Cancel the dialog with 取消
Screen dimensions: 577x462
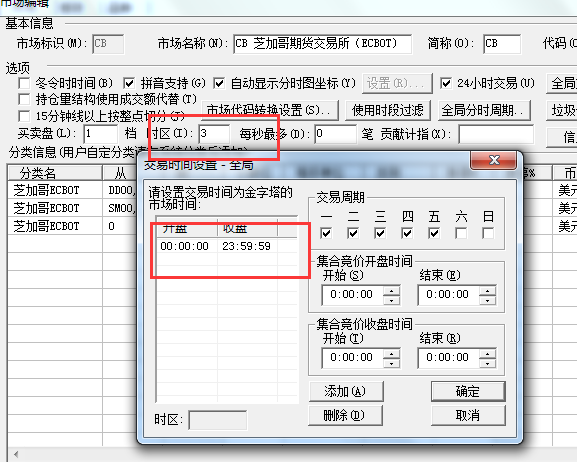click(468, 416)
